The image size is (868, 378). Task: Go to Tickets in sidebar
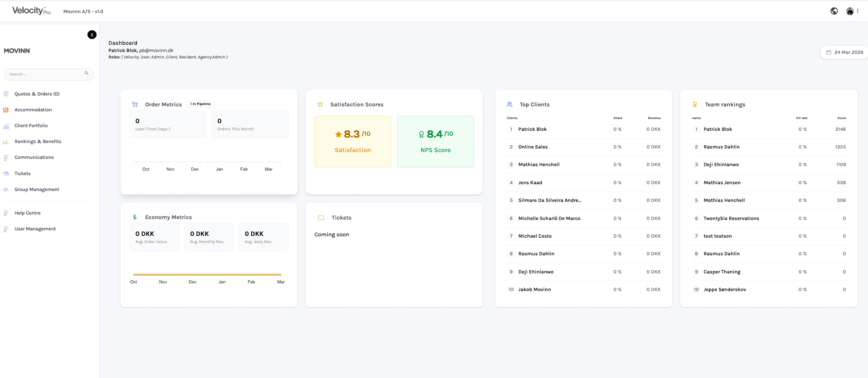[23, 173]
